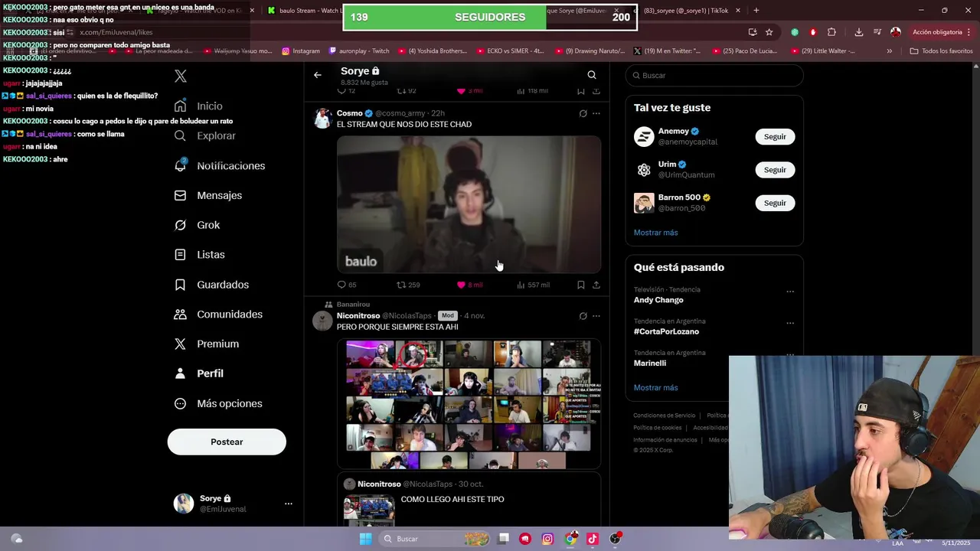Open more options on Cosmo's post

click(596, 113)
